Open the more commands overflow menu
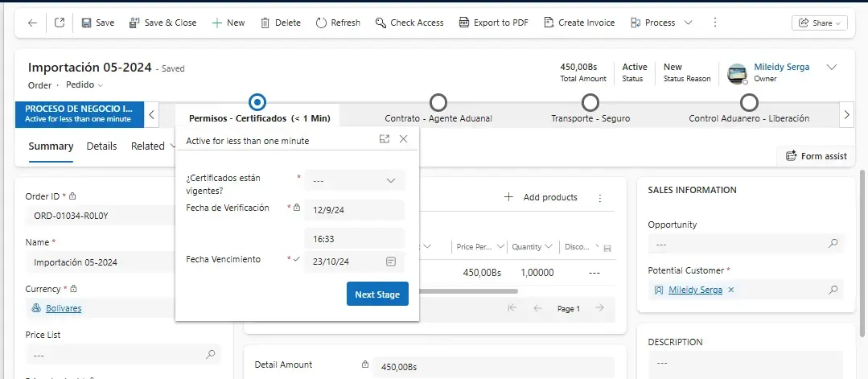 pyautogui.click(x=715, y=23)
